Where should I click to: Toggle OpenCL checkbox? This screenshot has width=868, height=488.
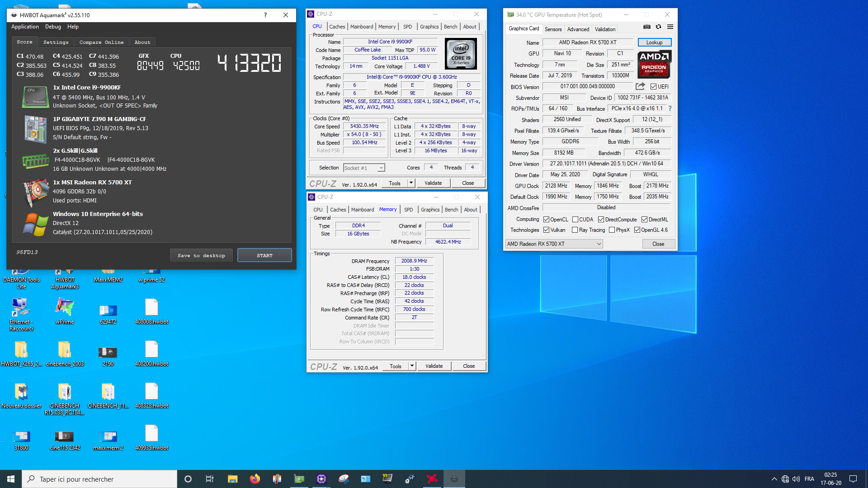pyautogui.click(x=546, y=220)
